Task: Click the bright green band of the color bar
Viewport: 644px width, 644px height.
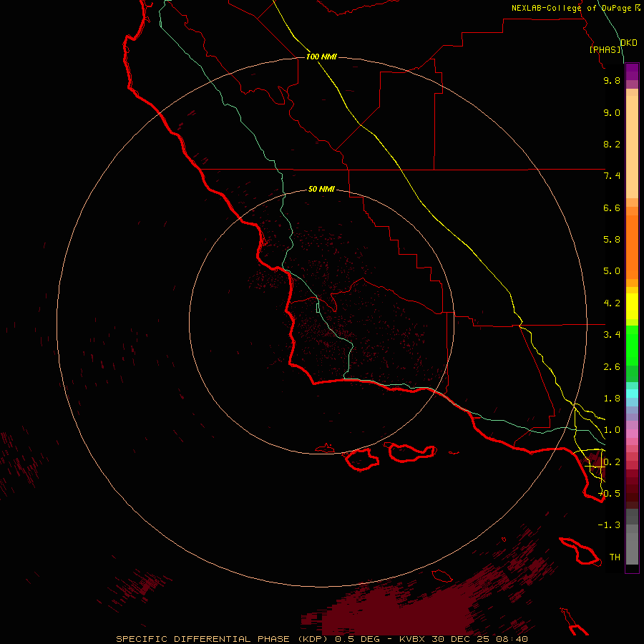Action: click(632, 345)
